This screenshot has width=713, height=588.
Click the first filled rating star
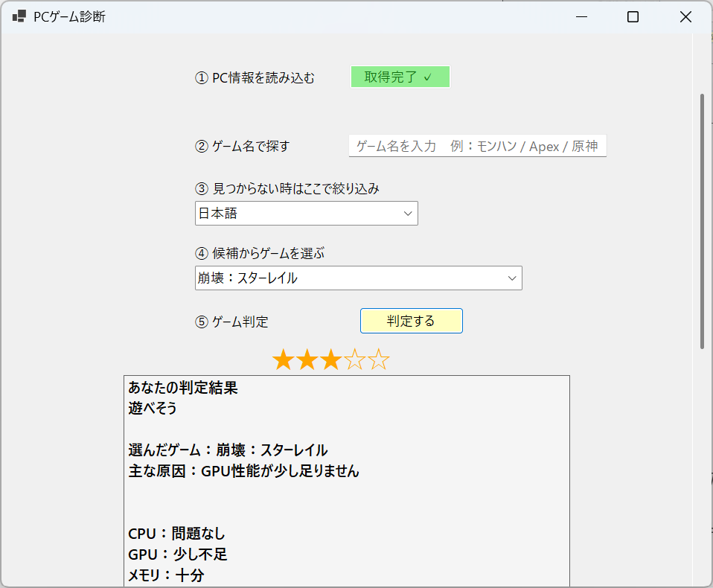[284, 359]
